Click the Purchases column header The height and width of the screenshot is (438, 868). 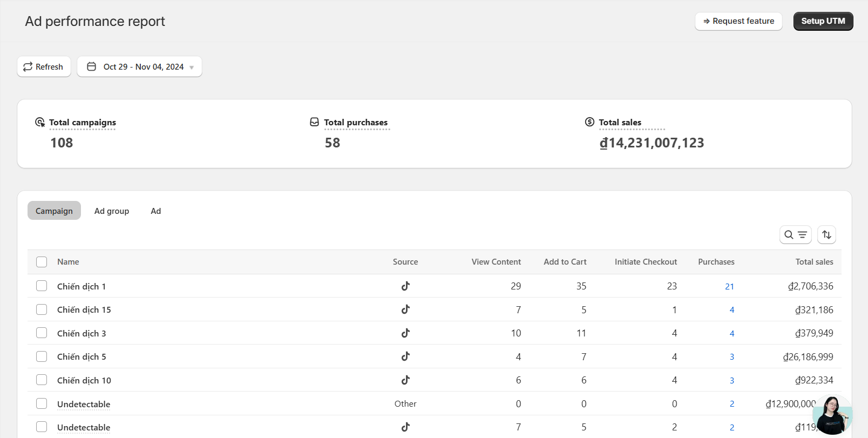716,262
